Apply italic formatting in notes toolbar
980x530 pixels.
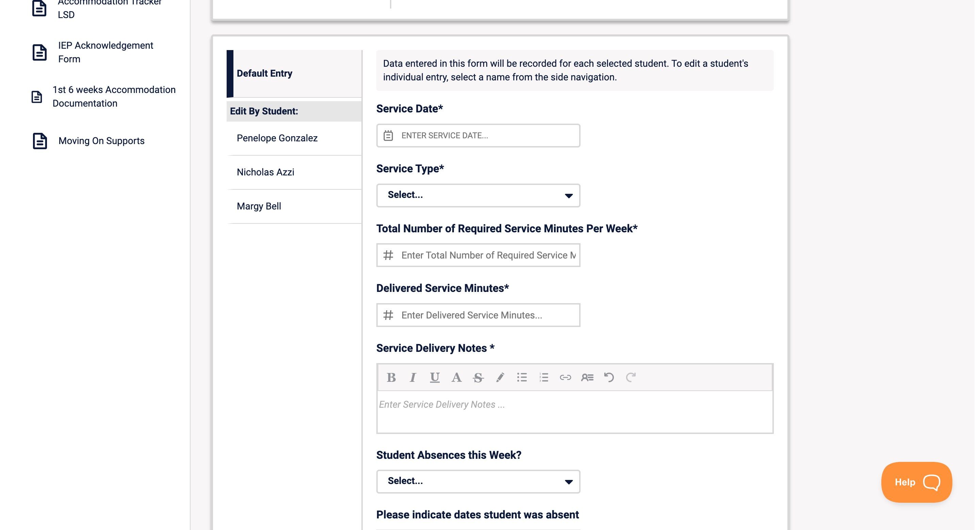click(413, 377)
